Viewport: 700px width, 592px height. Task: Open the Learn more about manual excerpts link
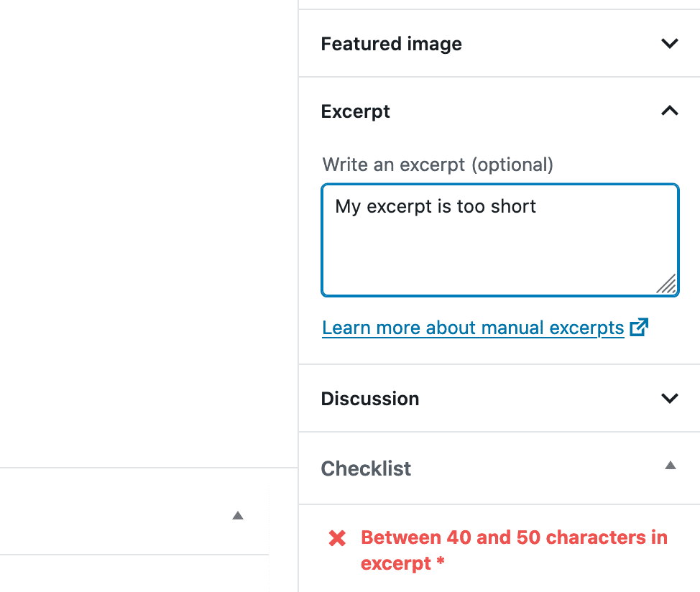[x=472, y=328]
